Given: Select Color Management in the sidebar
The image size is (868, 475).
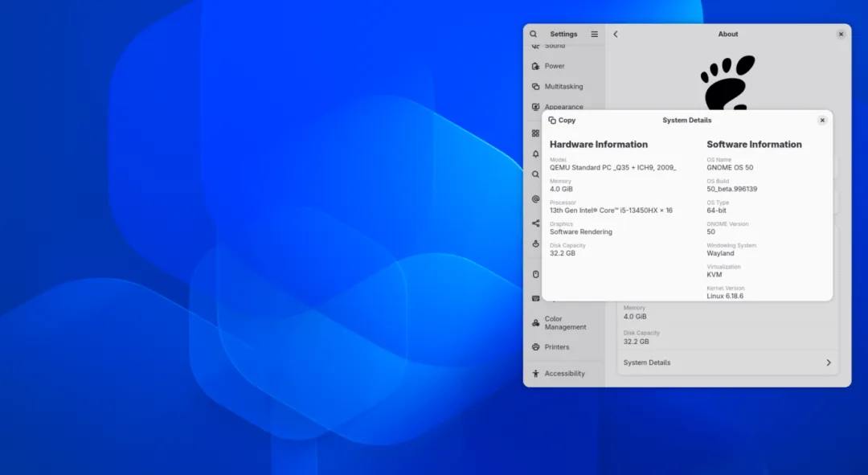Looking at the screenshot, I should point(564,323).
